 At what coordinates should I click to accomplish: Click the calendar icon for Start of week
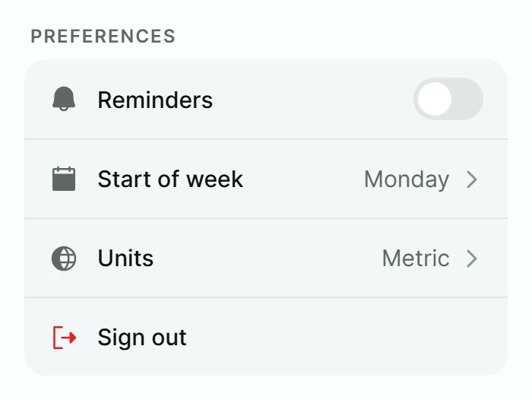coord(64,179)
